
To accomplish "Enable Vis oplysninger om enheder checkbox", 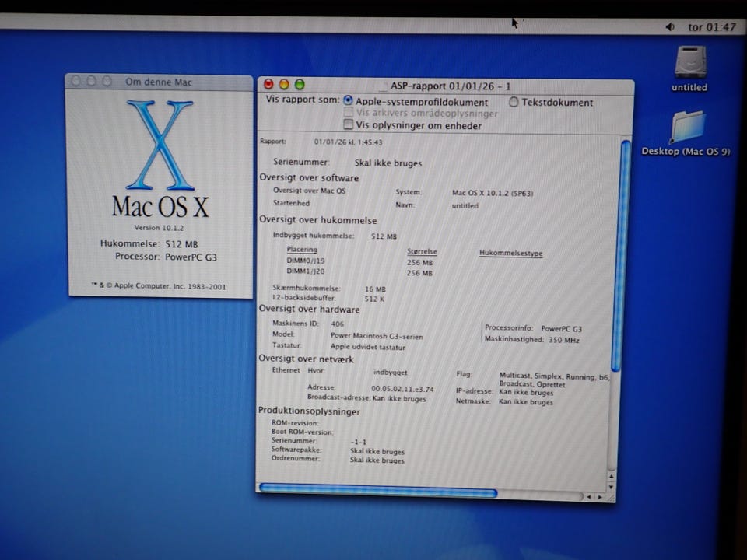I will 349,124.
